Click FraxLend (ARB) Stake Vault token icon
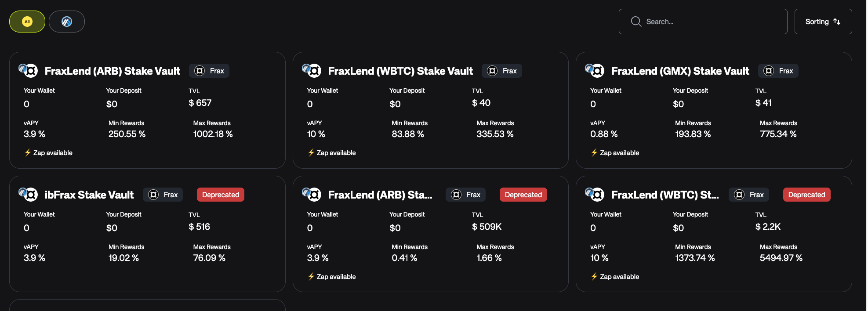The height and width of the screenshot is (311, 868). pyautogui.click(x=29, y=70)
